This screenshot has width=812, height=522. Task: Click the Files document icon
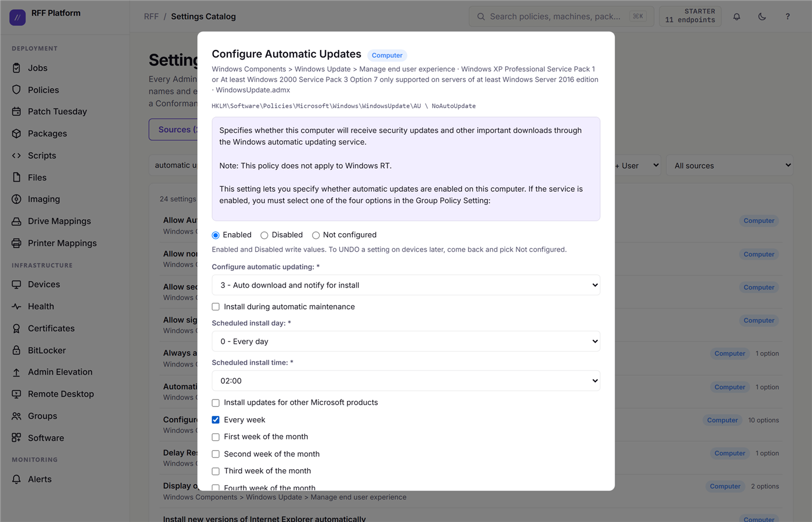[x=16, y=177]
